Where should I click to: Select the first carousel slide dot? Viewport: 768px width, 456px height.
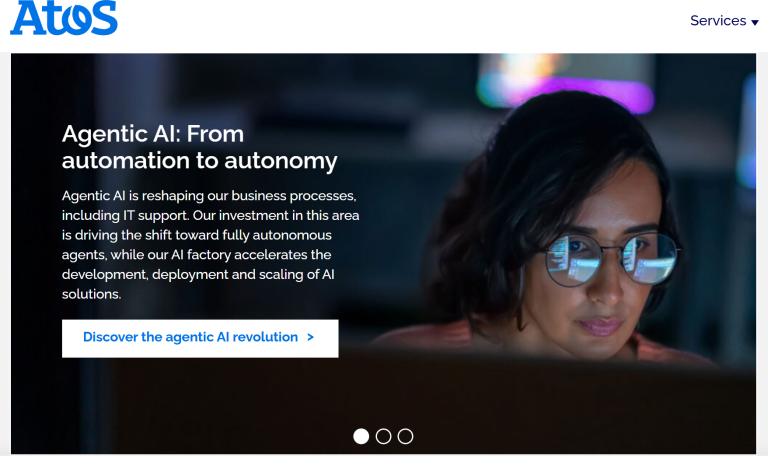click(x=361, y=436)
